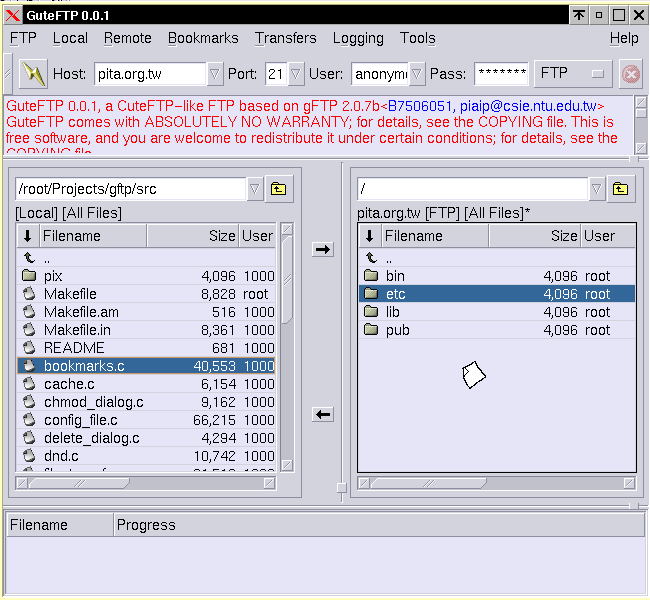Viewport: 650px width, 600px height.
Task: Click the log window vertical scrollbar
Action: point(640,125)
